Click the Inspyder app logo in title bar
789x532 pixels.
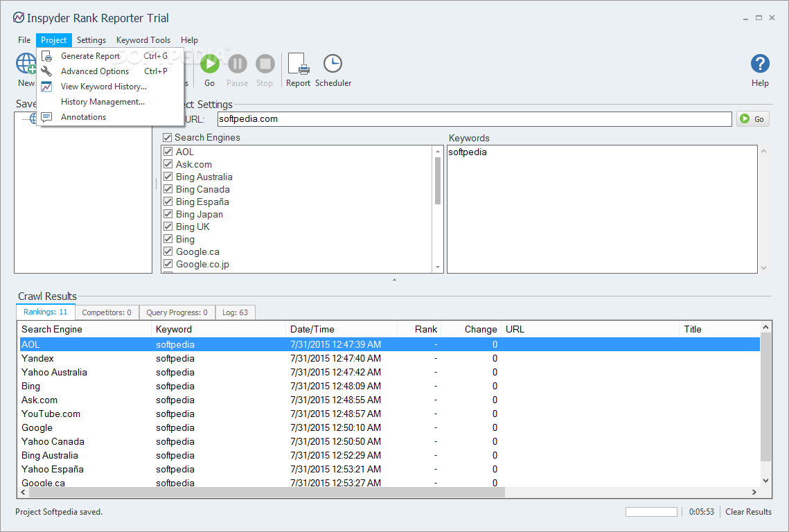19,17
